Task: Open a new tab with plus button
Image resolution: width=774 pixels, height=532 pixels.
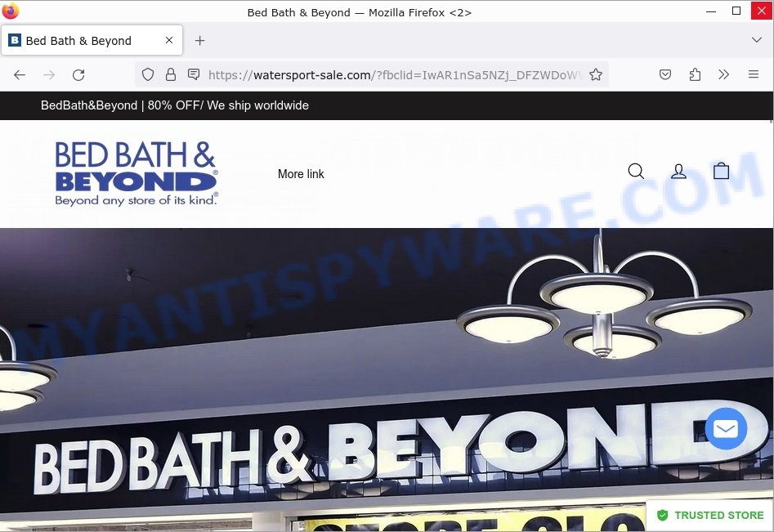Action: coord(199,41)
